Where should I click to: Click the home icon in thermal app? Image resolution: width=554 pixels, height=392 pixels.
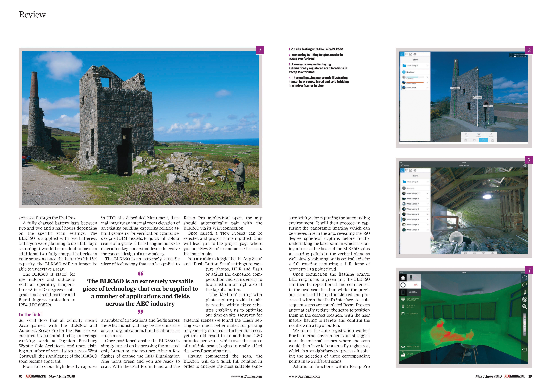point(403,278)
